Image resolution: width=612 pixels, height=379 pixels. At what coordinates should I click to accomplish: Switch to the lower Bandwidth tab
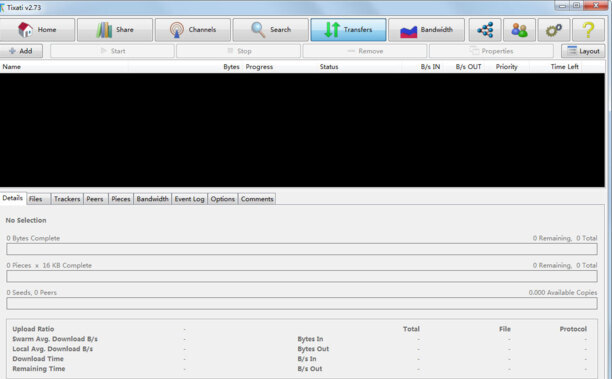click(152, 199)
